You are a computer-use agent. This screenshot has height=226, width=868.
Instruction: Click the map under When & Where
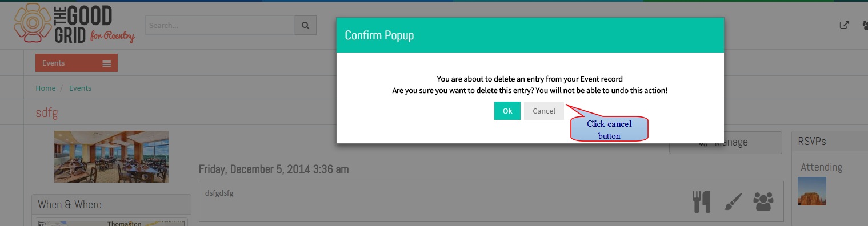(110, 223)
